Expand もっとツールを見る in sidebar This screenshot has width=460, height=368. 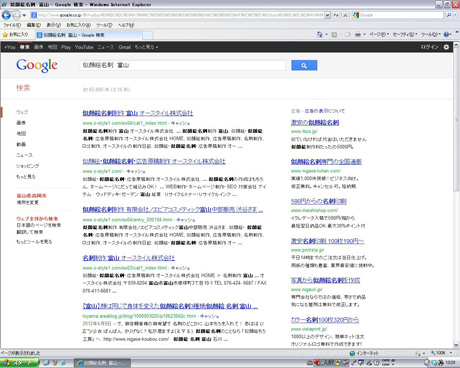[x=34, y=242]
